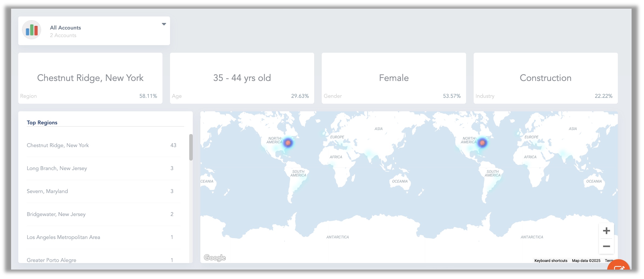Zoom in on the map

pos(606,231)
